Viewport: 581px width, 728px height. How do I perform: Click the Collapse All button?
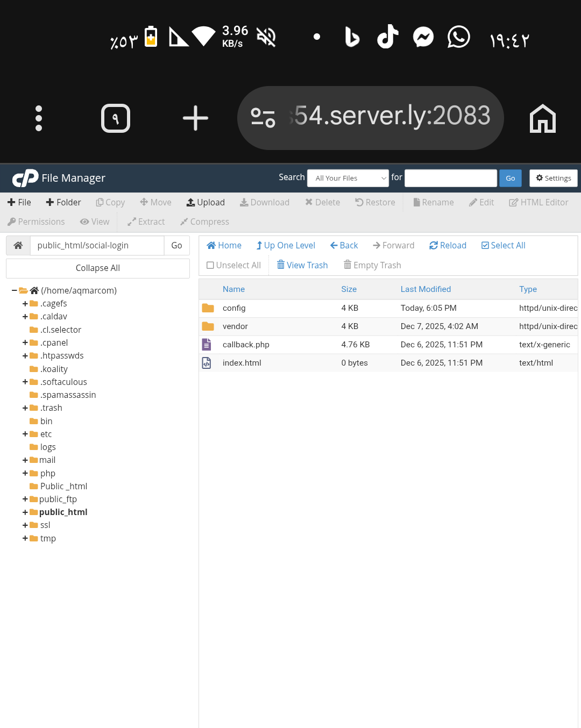coord(98,268)
